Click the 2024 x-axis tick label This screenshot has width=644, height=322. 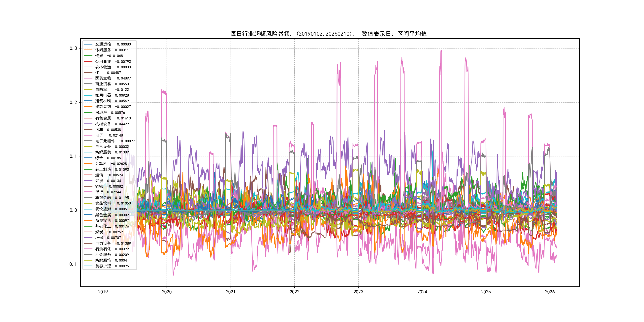(422, 292)
